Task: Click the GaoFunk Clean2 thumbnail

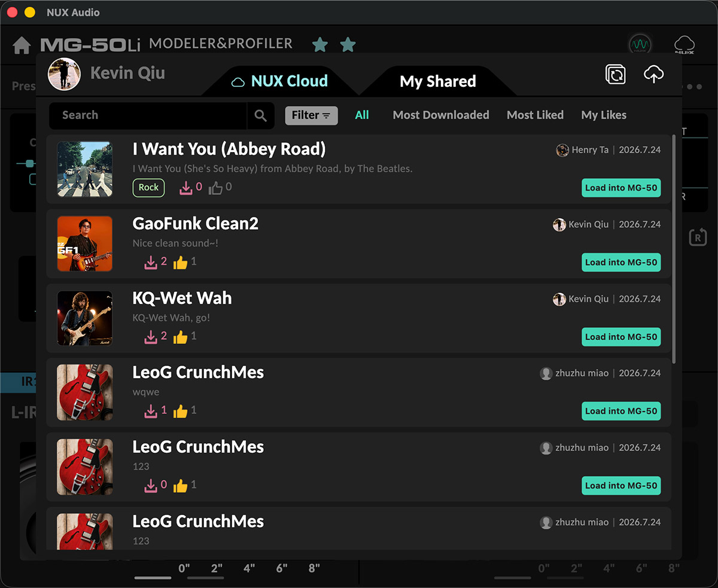Action: (x=84, y=243)
